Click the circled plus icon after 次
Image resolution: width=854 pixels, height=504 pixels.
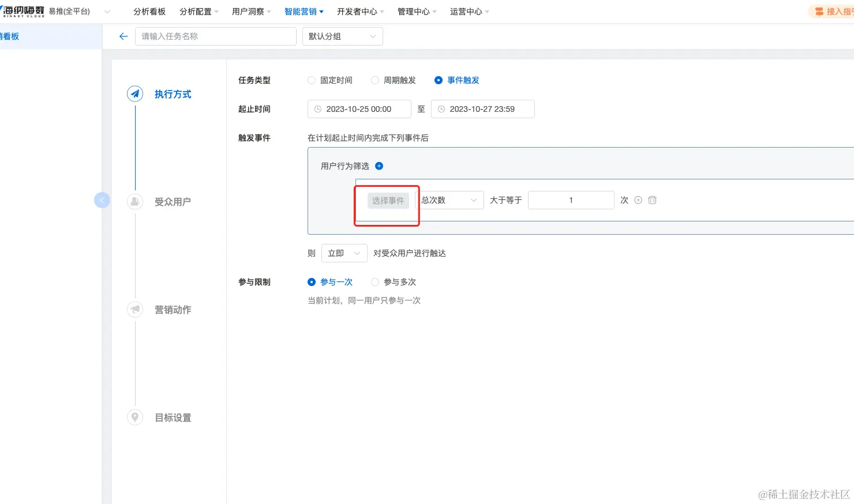[x=638, y=200]
